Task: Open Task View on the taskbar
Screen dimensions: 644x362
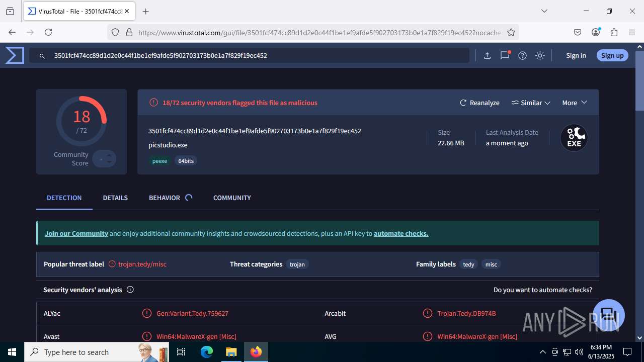Action: pyautogui.click(x=182, y=352)
